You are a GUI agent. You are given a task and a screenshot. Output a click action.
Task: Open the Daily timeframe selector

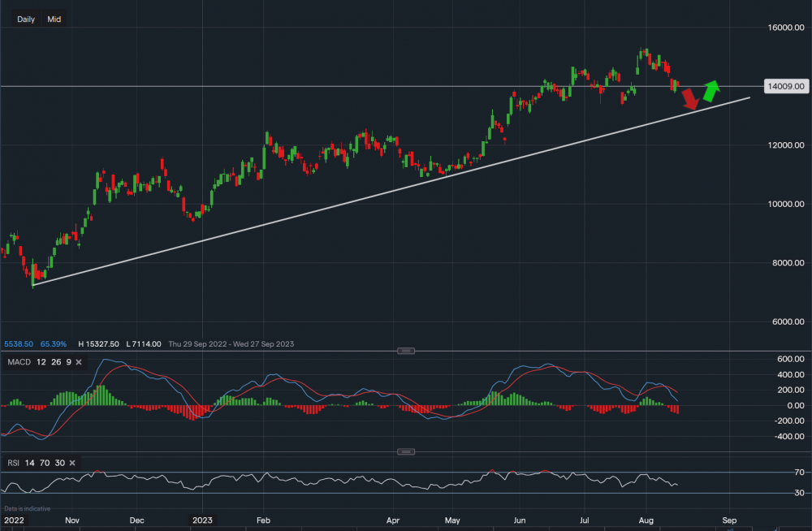(x=26, y=19)
